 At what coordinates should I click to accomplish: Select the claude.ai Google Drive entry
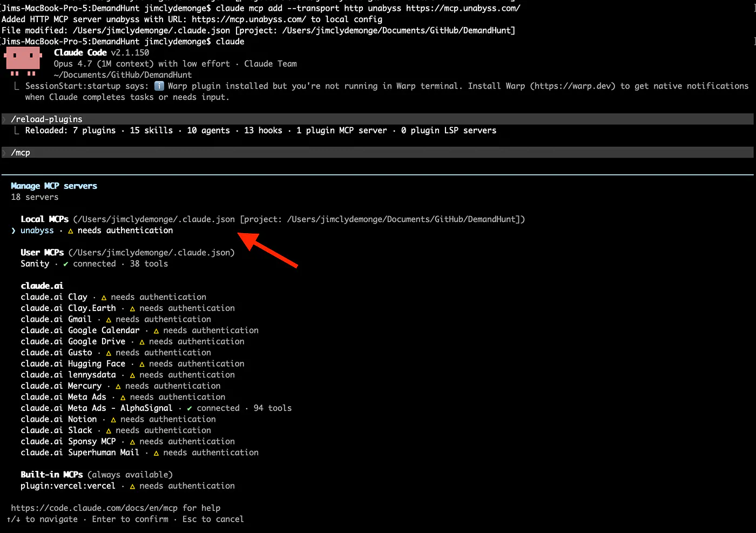click(73, 341)
